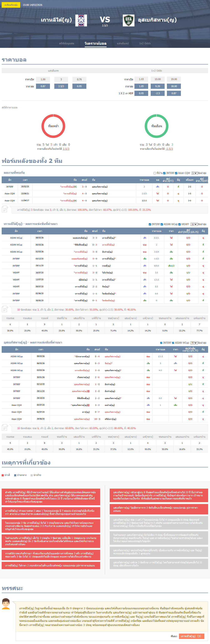Screen dimensions: 210x644
Task: Click the note icon under Uzbekistan results
Action: tap(5, 428)
